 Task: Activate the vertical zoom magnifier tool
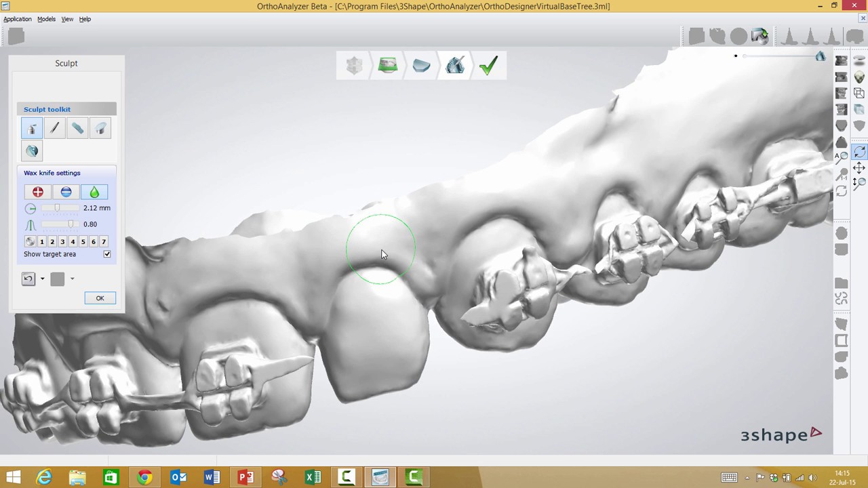tap(859, 183)
